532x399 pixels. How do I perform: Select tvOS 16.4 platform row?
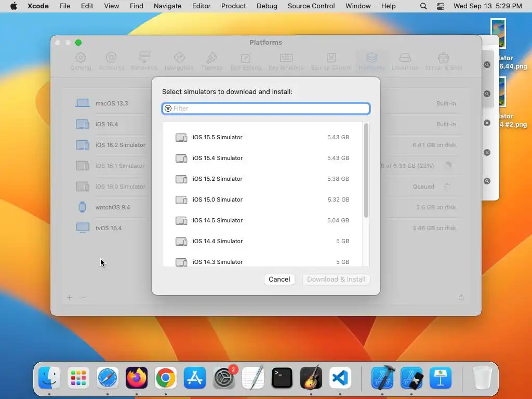click(x=265, y=228)
